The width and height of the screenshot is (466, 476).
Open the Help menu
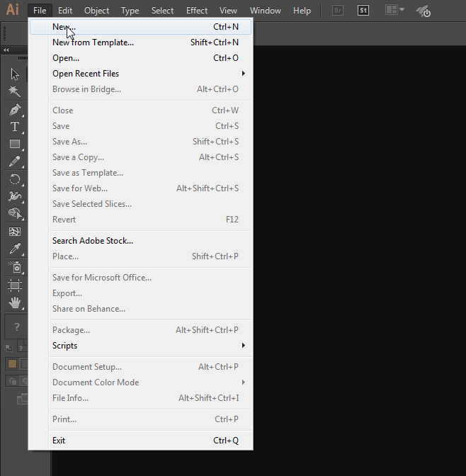[x=302, y=11]
